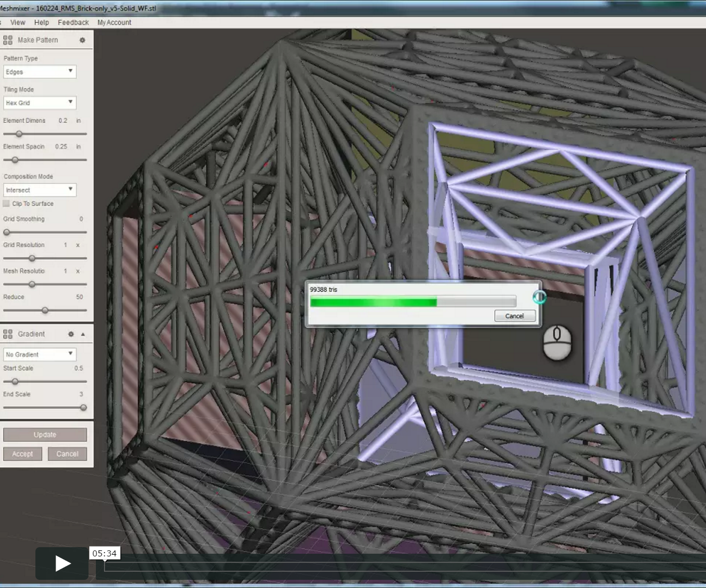This screenshot has width=706, height=588.
Task: Open the Pattern Type dropdown showing Edges
Action: click(x=39, y=71)
